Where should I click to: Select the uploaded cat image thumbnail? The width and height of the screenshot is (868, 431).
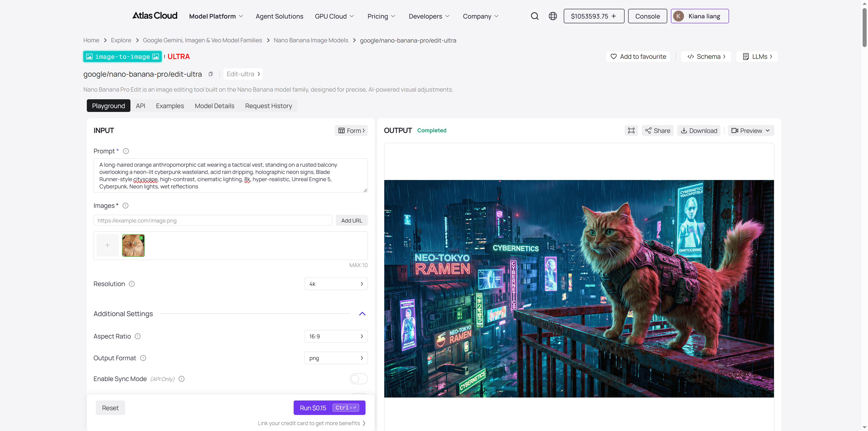pyautogui.click(x=133, y=246)
